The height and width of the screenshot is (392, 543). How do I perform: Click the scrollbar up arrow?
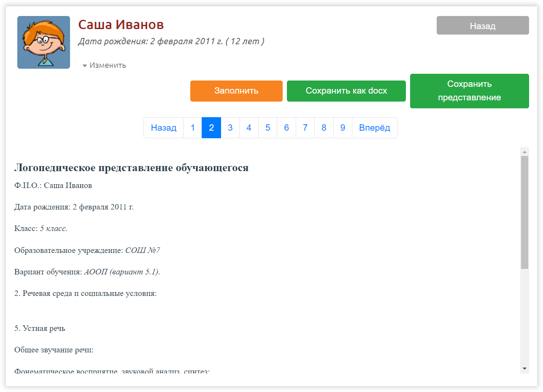[x=524, y=152]
